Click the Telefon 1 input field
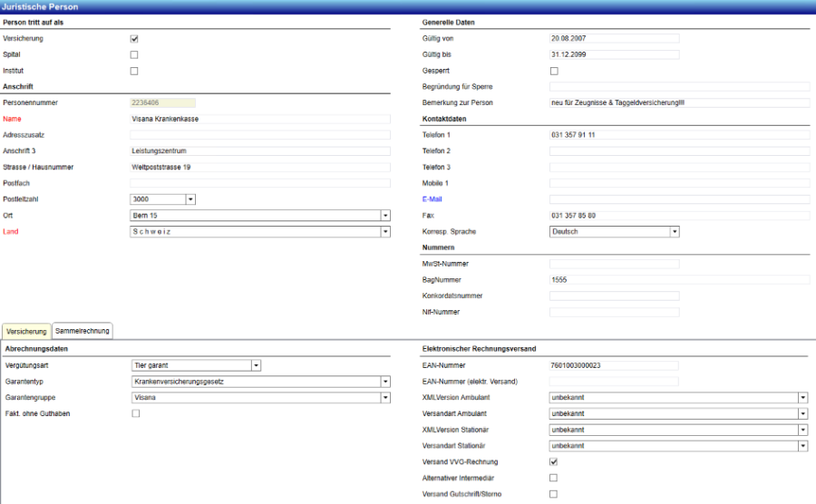 [x=679, y=135]
